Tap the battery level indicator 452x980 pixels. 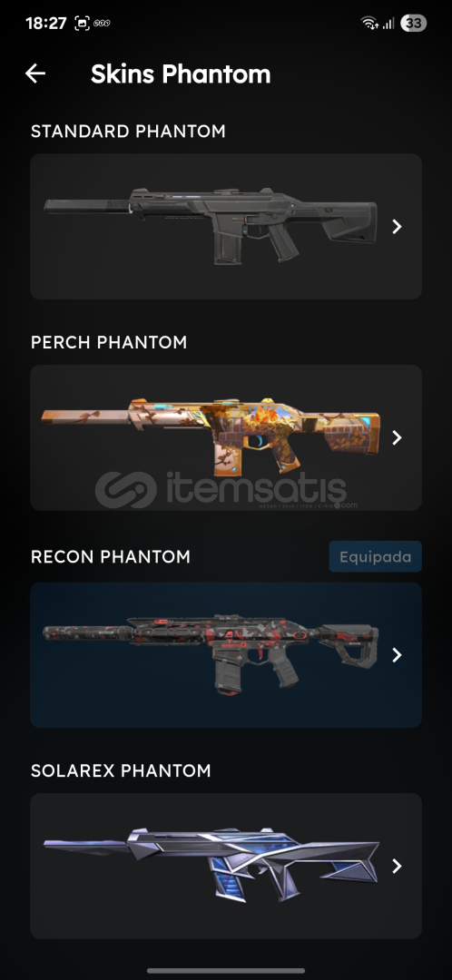pos(413,24)
